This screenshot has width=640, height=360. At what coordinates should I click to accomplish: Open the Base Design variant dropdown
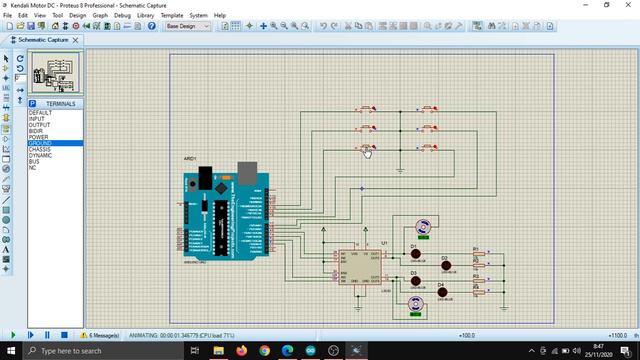[x=188, y=26]
